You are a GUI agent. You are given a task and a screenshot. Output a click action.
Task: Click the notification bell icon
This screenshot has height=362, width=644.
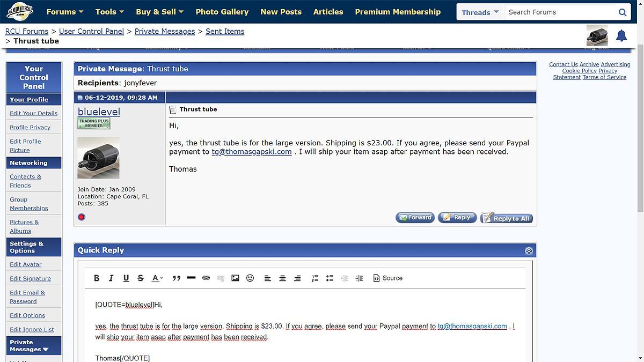[621, 36]
